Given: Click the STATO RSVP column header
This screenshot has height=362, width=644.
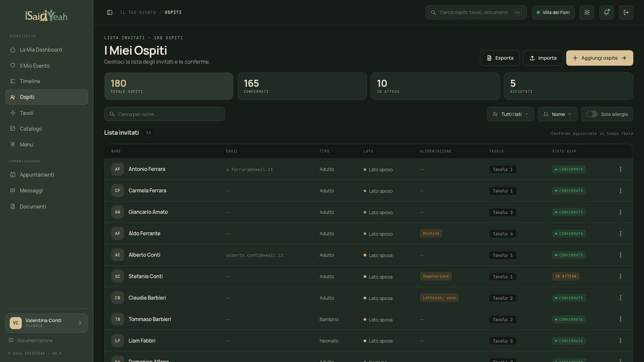Looking at the screenshot, I should click(564, 152).
